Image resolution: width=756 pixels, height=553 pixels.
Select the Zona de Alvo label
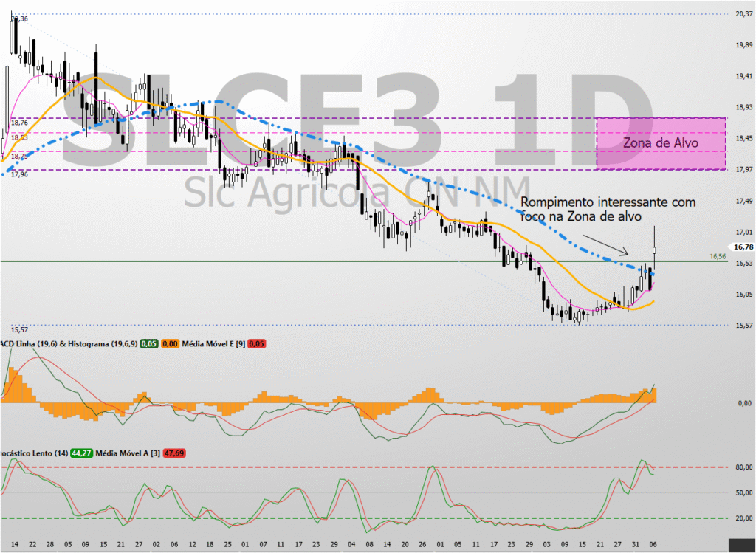point(661,142)
